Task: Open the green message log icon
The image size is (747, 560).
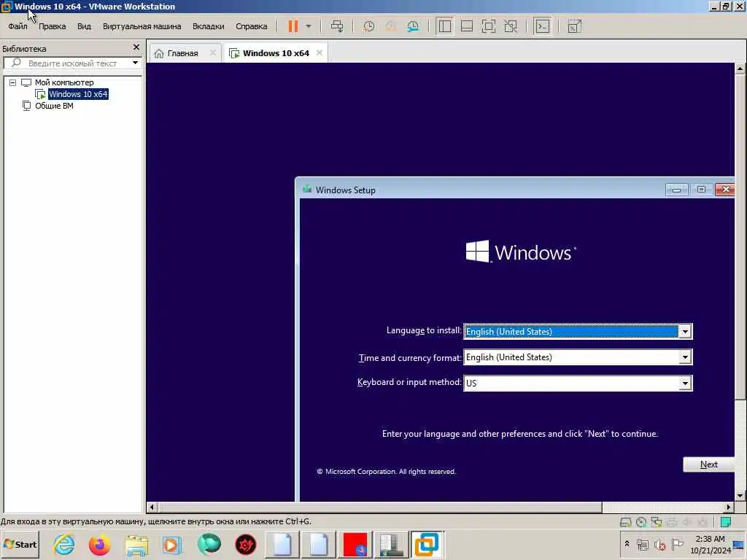Action: pyautogui.click(x=726, y=522)
